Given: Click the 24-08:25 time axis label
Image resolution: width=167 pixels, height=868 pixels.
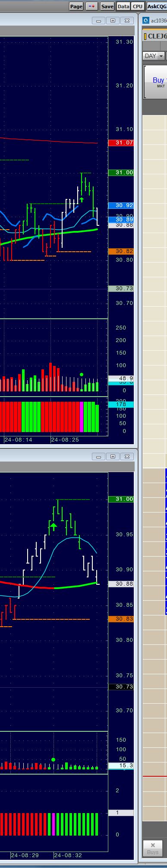Looking at the screenshot, I should [x=65, y=439].
